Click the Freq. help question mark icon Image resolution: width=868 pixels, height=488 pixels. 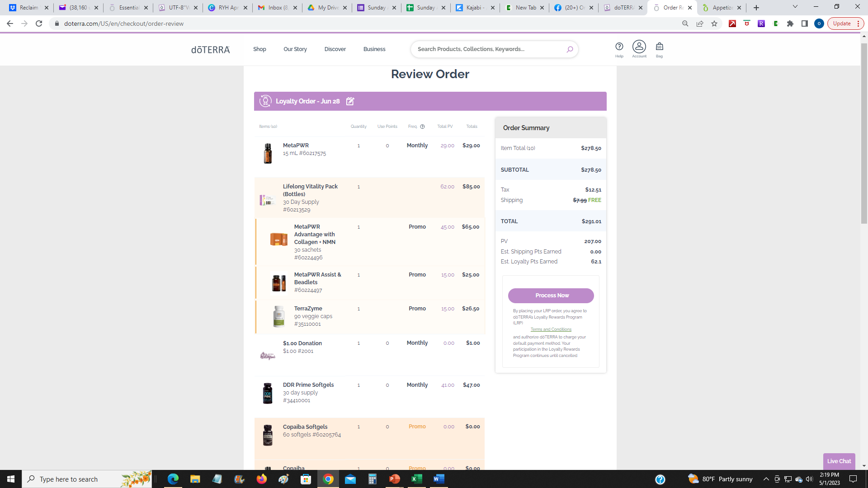(422, 127)
